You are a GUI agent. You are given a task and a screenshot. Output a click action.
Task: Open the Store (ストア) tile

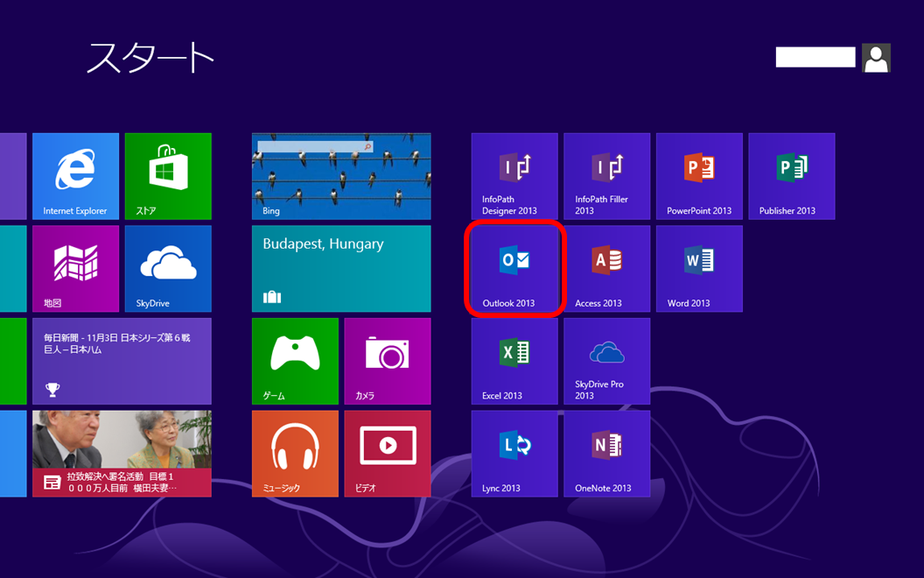point(168,176)
